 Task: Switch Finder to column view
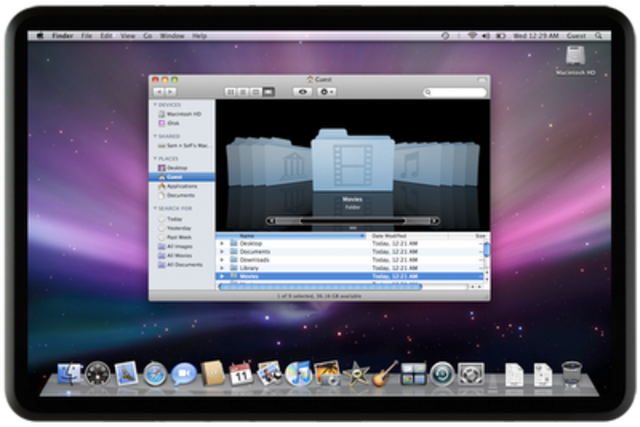(x=256, y=92)
